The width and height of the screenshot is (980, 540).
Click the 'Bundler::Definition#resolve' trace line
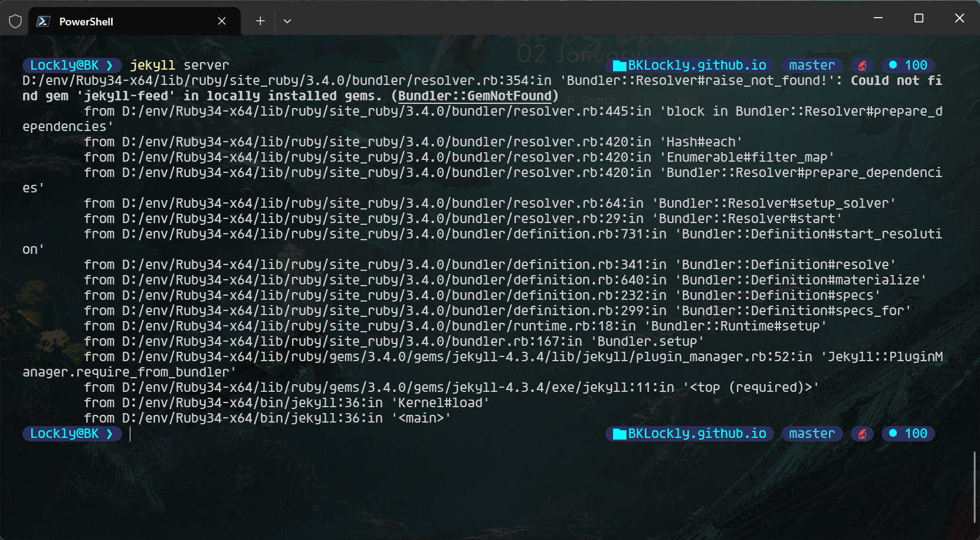pyautogui.click(x=490, y=264)
